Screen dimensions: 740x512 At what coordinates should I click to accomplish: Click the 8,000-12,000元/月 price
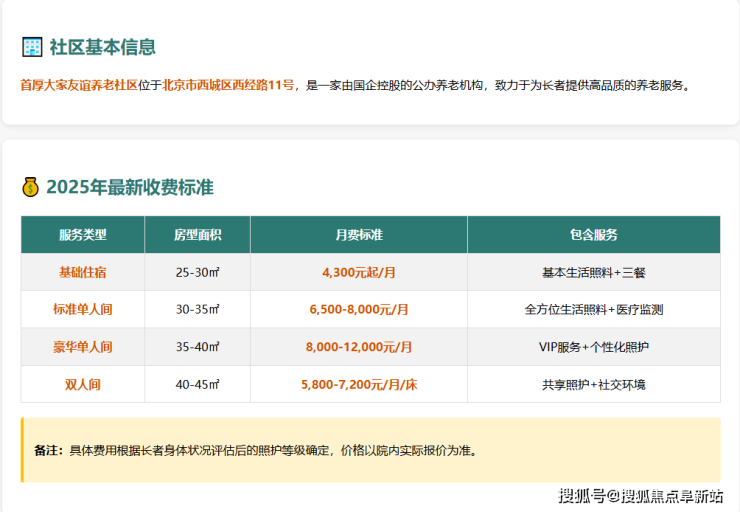tap(358, 347)
